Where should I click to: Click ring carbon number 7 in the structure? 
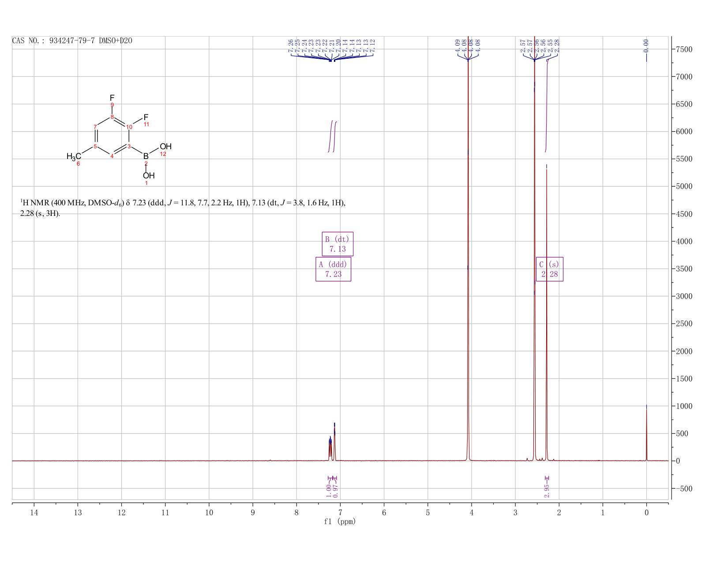tap(95, 127)
